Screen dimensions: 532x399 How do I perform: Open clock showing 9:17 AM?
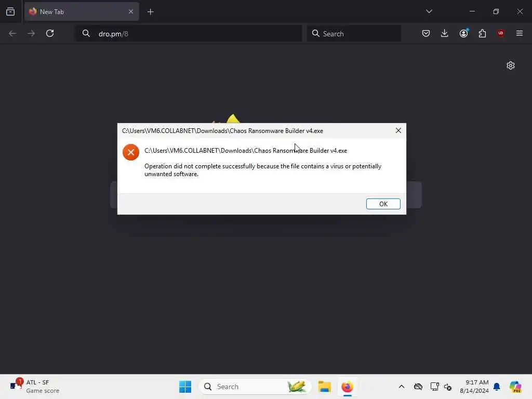(x=474, y=387)
